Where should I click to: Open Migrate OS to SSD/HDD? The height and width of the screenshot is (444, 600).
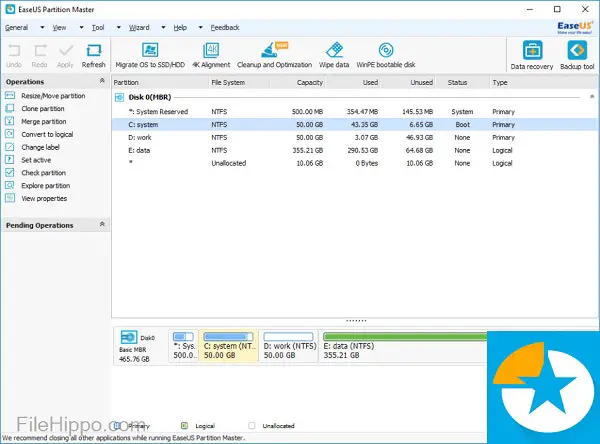(150, 56)
